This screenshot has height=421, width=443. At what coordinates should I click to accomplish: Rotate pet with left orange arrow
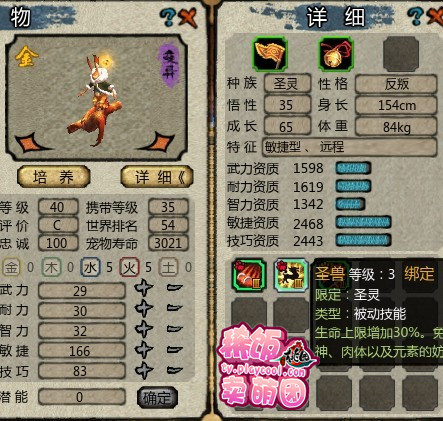(x=32, y=143)
